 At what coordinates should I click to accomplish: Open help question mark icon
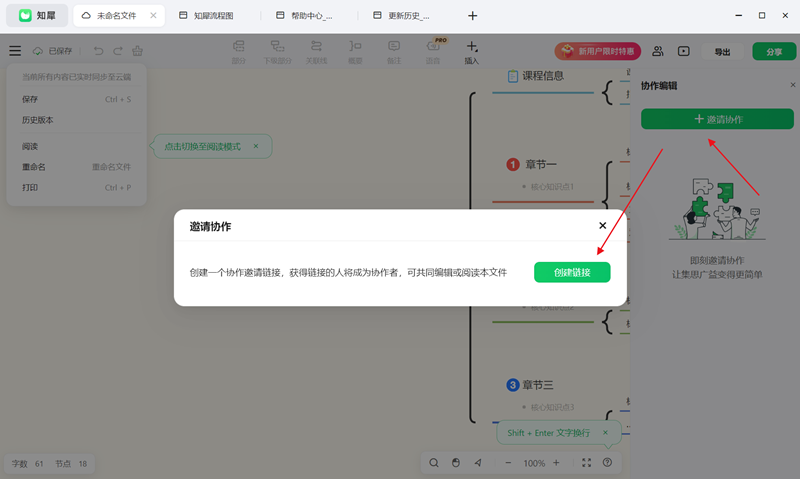tap(607, 463)
